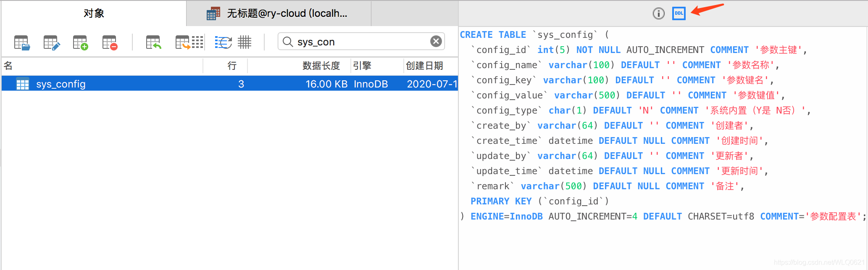Click the Open Table toolbar icon

point(22,42)
